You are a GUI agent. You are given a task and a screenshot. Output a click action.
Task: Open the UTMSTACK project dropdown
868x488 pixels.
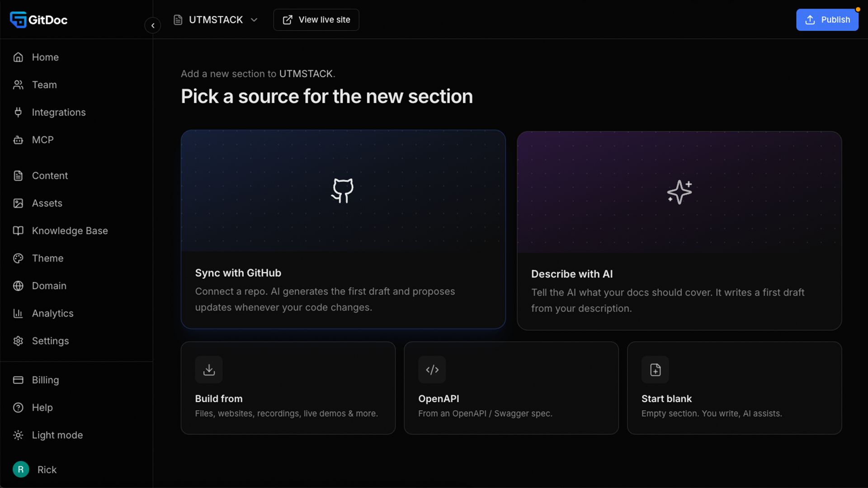point(216,20)
